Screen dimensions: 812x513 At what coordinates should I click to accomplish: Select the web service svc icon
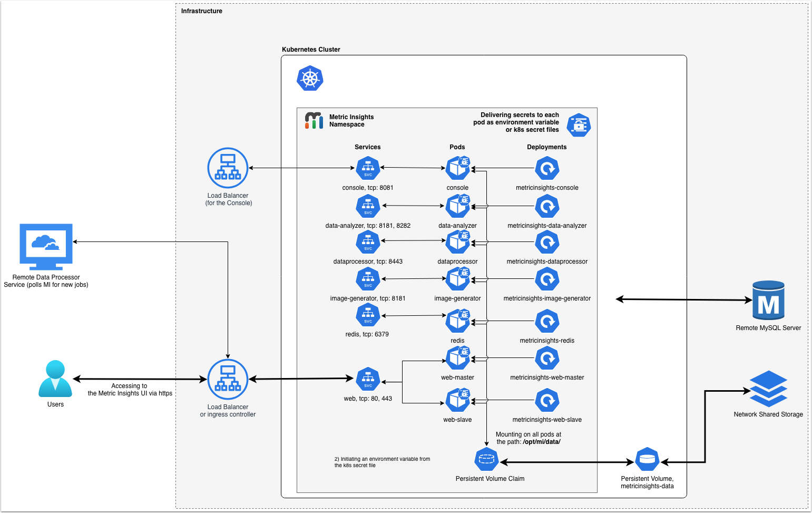click(368, 380)
